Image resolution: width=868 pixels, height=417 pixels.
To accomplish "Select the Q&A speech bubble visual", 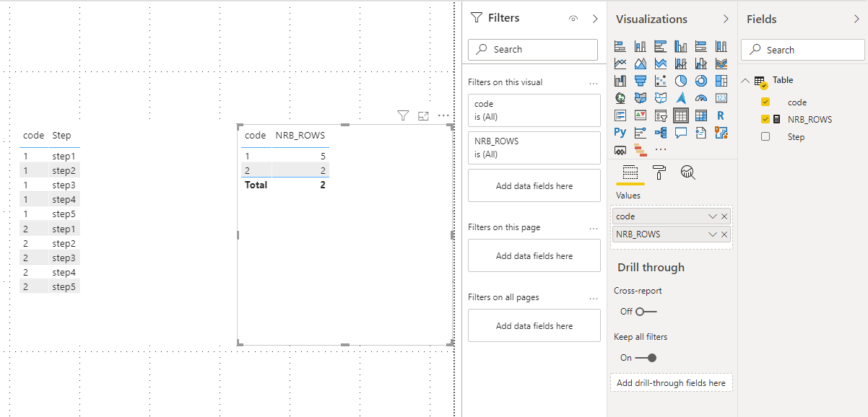I will click(681, 133).
